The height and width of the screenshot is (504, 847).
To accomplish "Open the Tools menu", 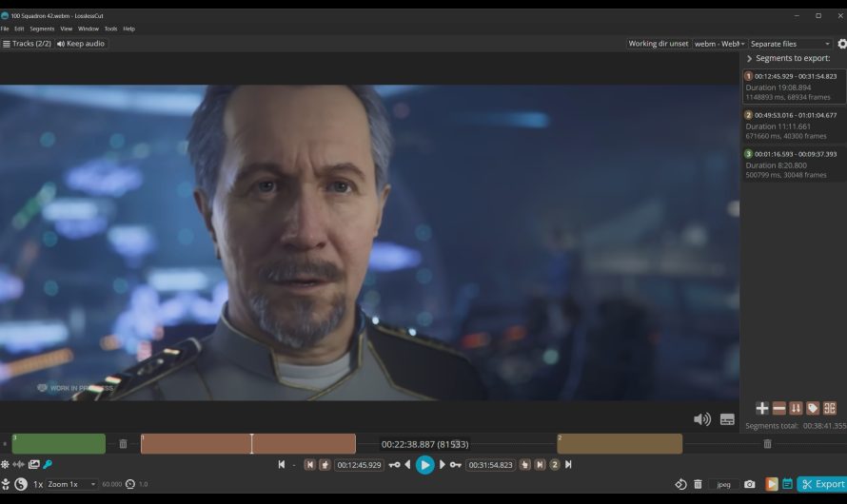I will click(x=110, y=29).
